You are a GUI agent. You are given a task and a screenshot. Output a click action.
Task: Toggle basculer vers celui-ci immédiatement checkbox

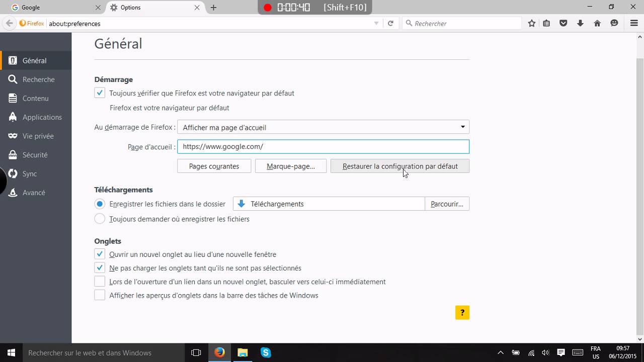click(100, 282)
